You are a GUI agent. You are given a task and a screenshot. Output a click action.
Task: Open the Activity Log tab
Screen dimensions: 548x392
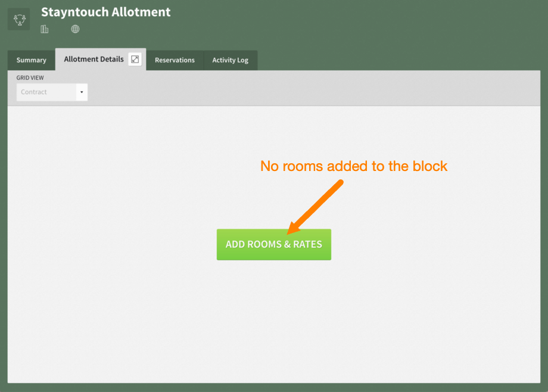click(x=231, y=60)
